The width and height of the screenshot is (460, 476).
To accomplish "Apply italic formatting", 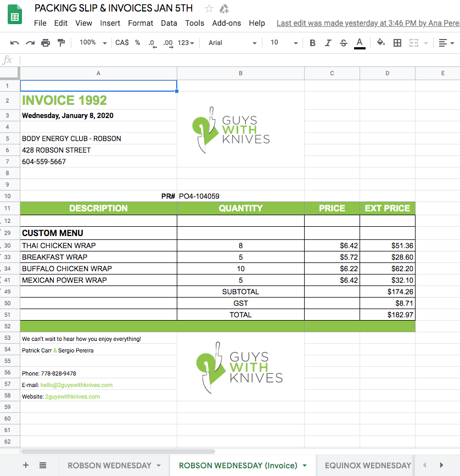I will coord(328,43).
